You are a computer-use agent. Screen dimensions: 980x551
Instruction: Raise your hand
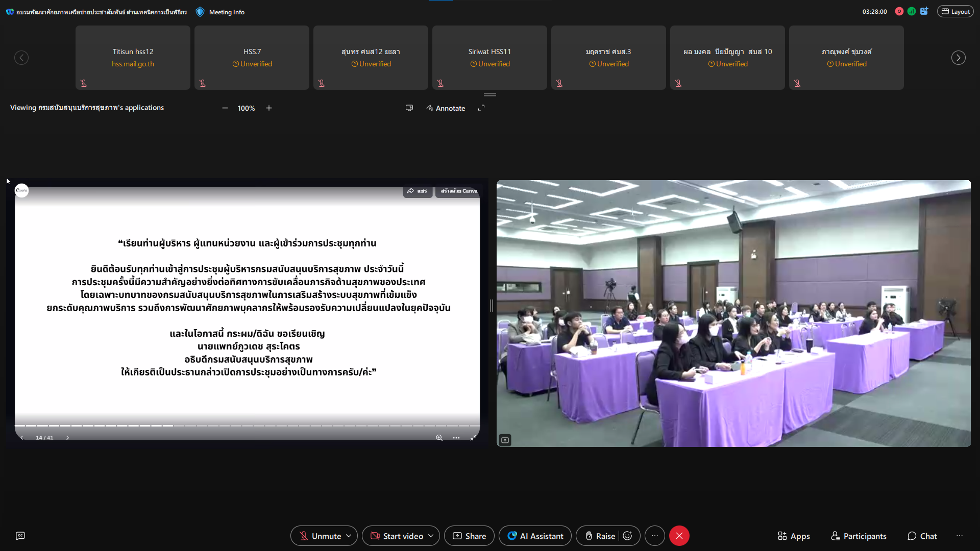(599, 536)
